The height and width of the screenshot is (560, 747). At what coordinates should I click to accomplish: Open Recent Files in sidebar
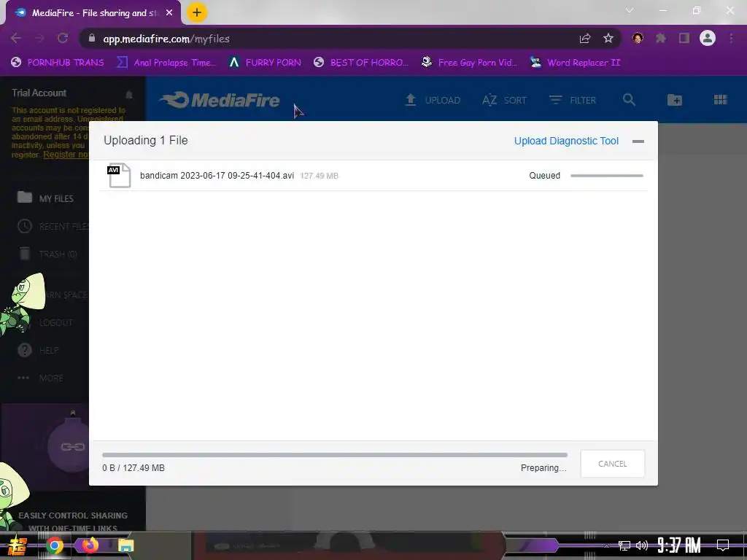[x=53, y=226]
